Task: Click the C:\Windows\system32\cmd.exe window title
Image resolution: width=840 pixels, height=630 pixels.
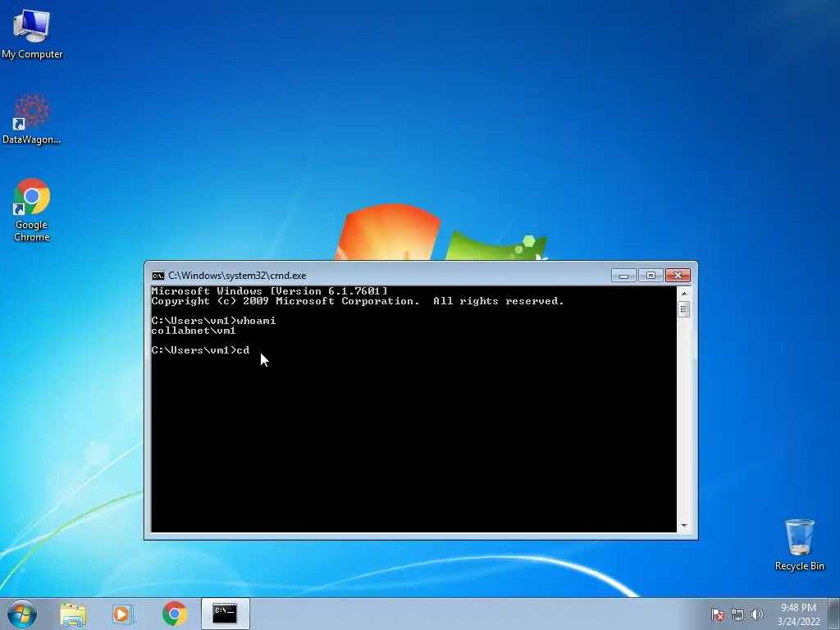Action: click(x=237, y=276)
